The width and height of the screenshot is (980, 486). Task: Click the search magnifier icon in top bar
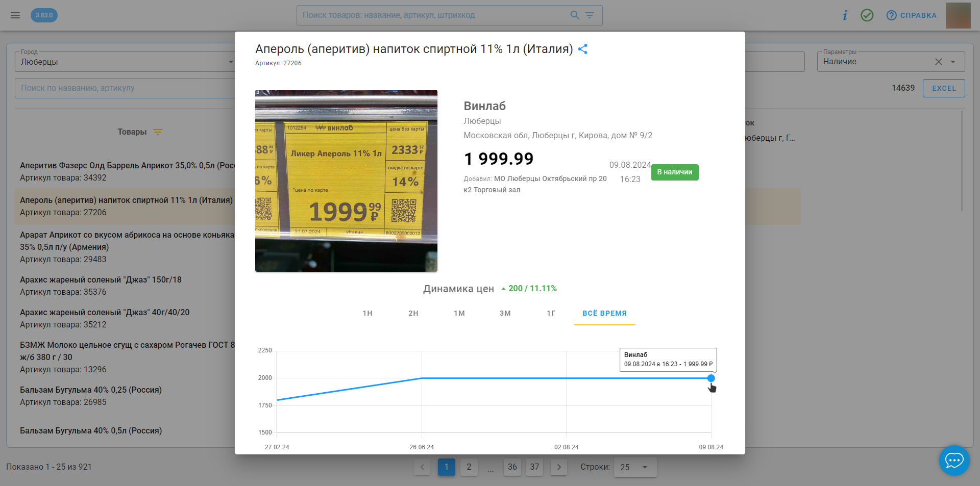[575, 15]
